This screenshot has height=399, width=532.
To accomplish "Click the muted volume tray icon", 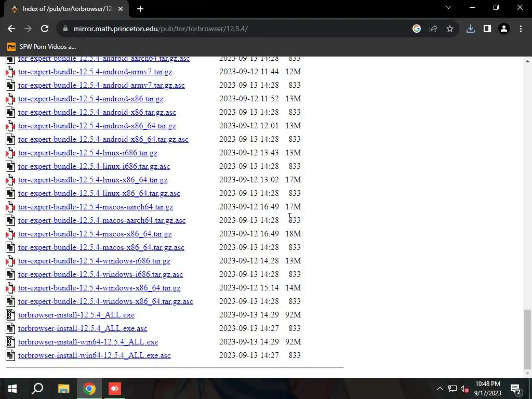I will coord(465,389).
